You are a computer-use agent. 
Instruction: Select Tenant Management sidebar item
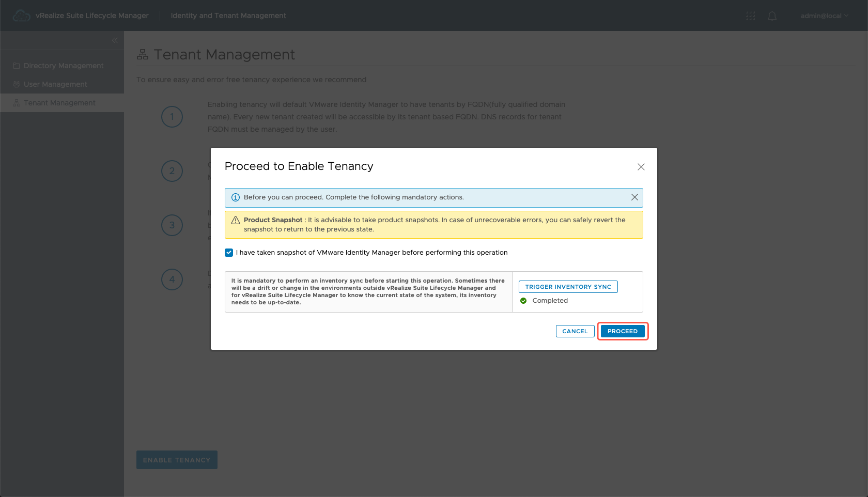tap(59, 103)
